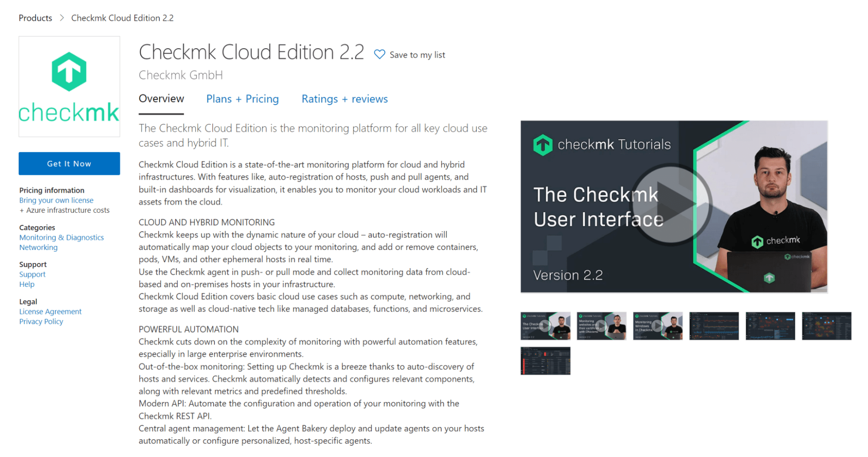Click the heart icon to save to list
Image resolution: width=868 pixels, height=457 pixels.
(x=379, y=55)
